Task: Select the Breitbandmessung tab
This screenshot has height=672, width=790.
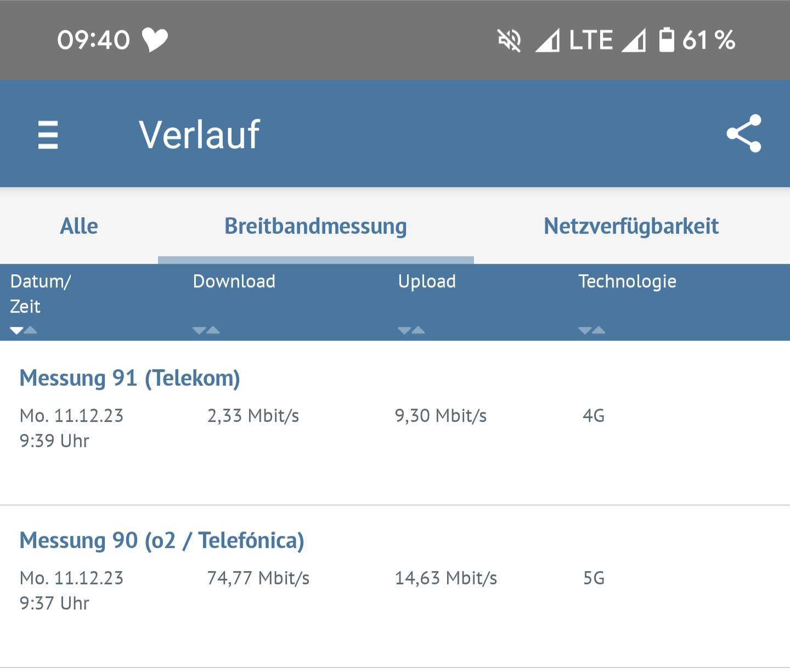Action: tap(315, 226)
